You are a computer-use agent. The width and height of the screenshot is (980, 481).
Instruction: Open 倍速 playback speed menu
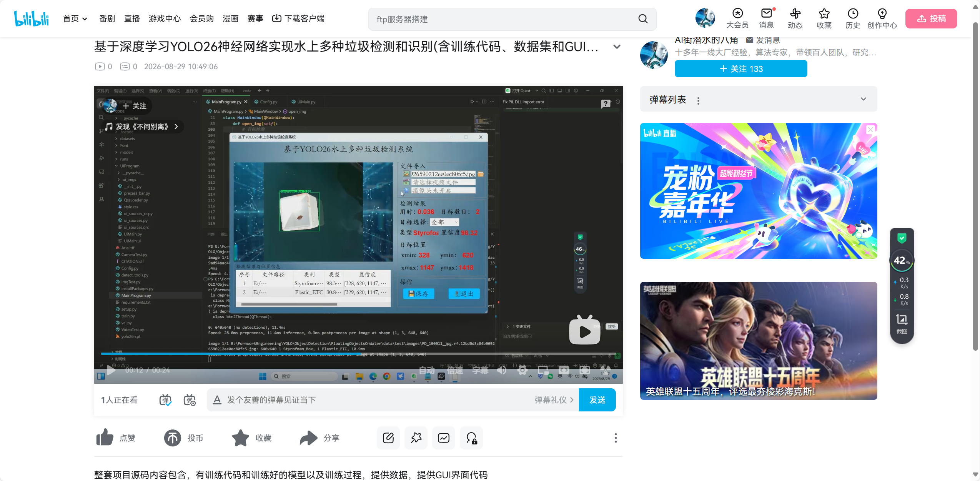point(455,370)
